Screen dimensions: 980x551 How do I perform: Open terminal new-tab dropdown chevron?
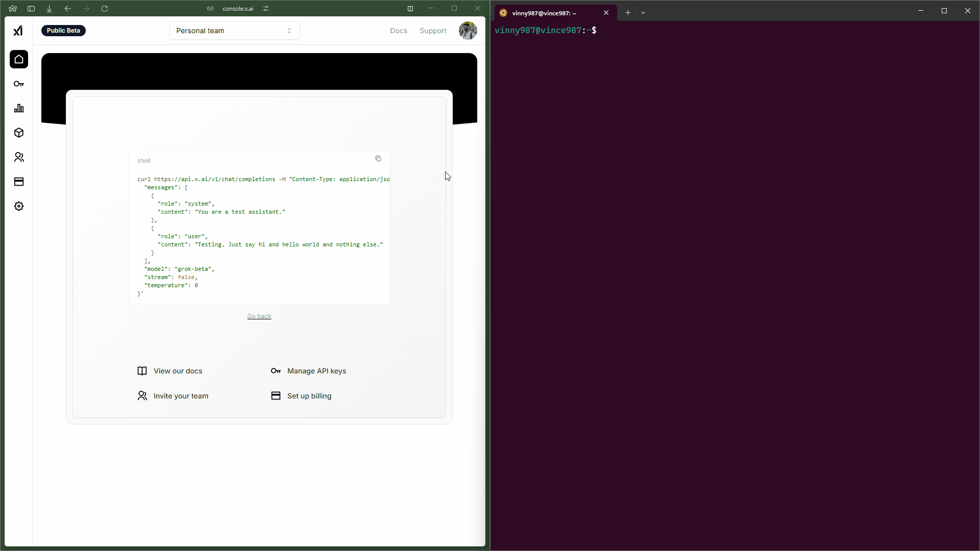tap(643, 13)
